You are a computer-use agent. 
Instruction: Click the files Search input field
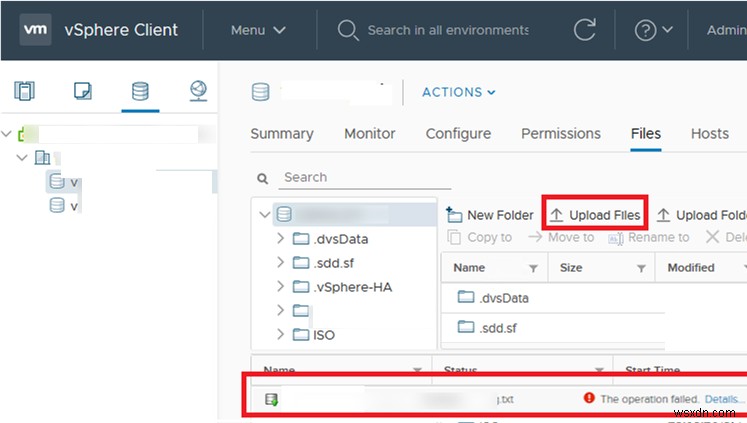click(x=364, y=178)
